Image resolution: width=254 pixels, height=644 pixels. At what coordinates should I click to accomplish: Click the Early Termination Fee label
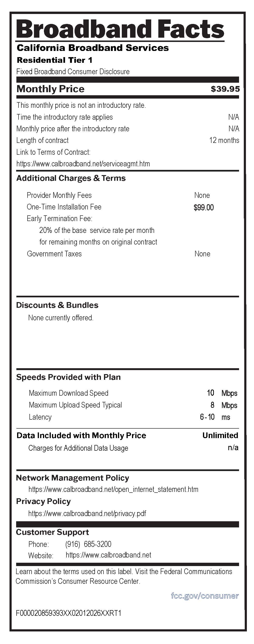59,218
